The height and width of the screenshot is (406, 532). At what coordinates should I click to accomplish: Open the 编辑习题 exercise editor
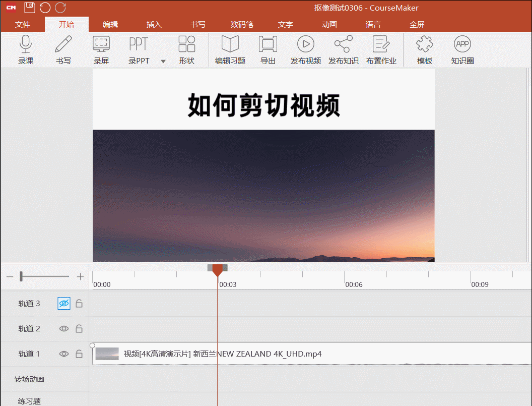(230, 49)
